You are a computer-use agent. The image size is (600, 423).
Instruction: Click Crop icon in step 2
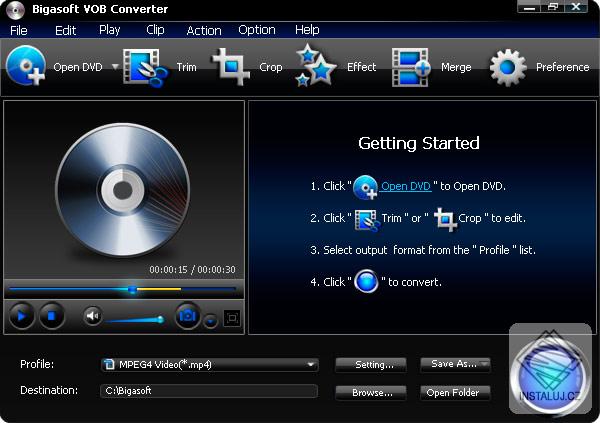(445, 219)
